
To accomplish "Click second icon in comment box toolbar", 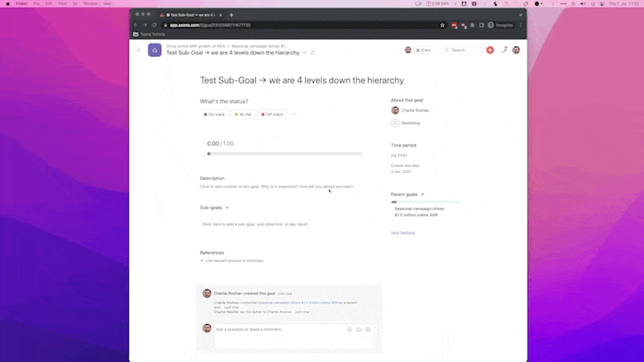I will point(359,330).
